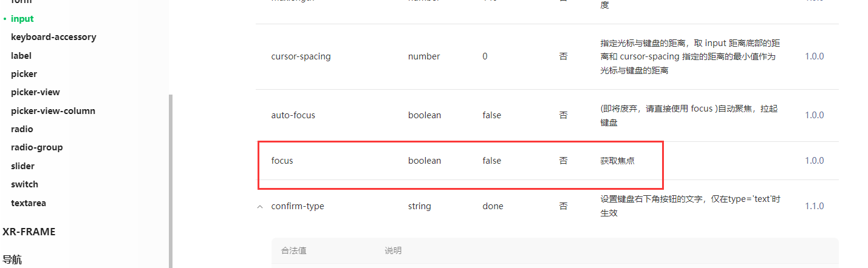
Task: Open picker-view-column in the sidebar
Action: [x=53, y=111]
